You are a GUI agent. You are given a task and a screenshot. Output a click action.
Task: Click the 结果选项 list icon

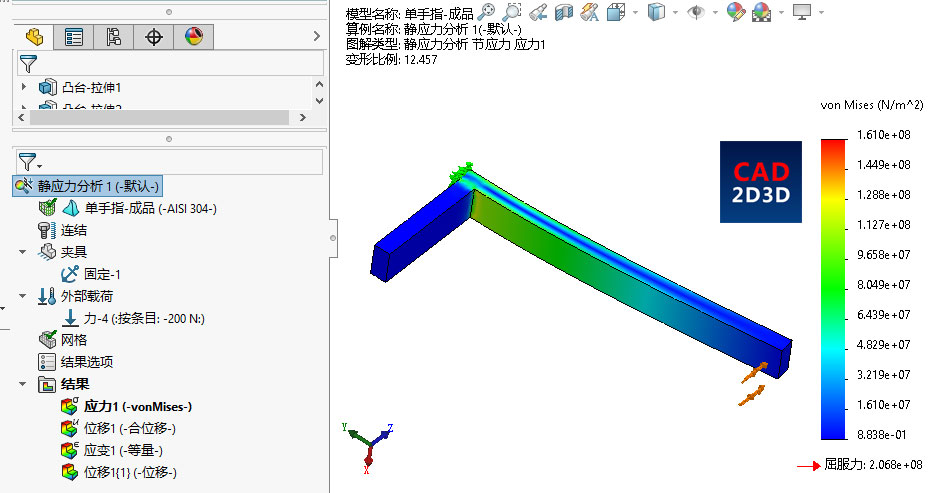tap(47, 362)
